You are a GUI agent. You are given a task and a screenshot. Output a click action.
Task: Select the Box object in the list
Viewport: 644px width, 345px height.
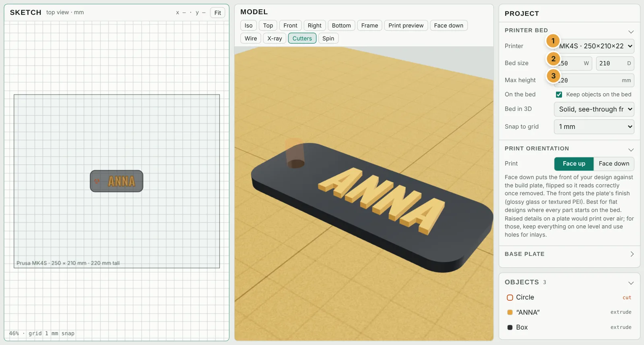(x=569, y=327)
